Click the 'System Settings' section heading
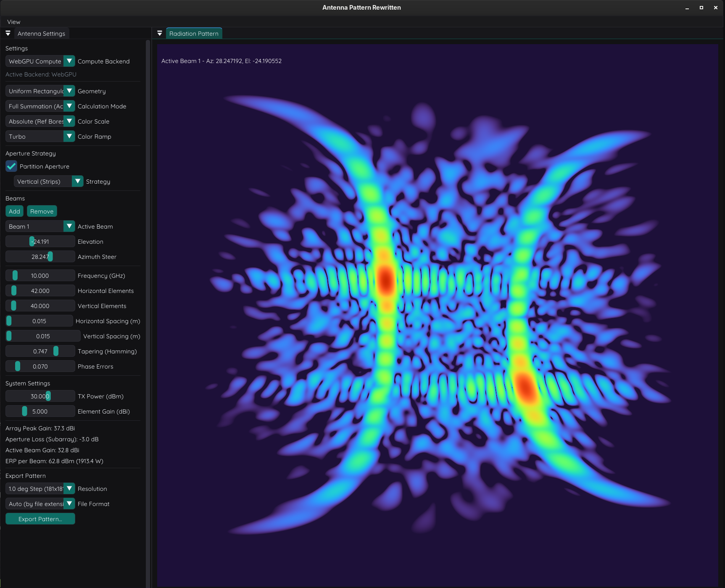 pyautogui.click(x=27, y=383)
